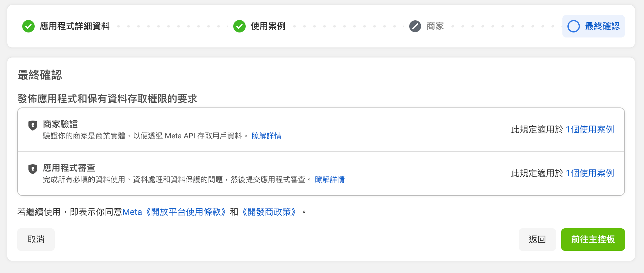Click the gray slashed circle icon beside 商家
The height and width of the screenshot is (273, 644).
point(415,26)
